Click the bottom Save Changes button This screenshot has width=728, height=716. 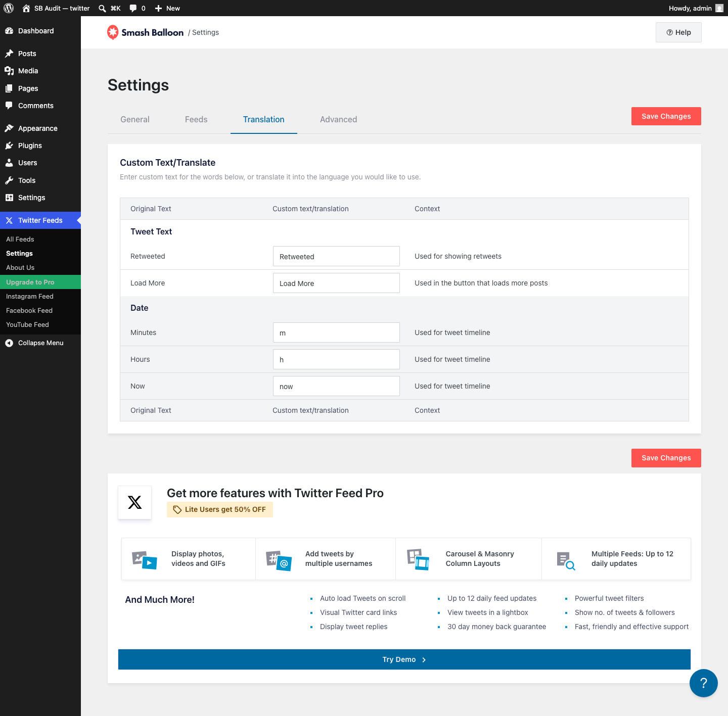click(666, 458)
